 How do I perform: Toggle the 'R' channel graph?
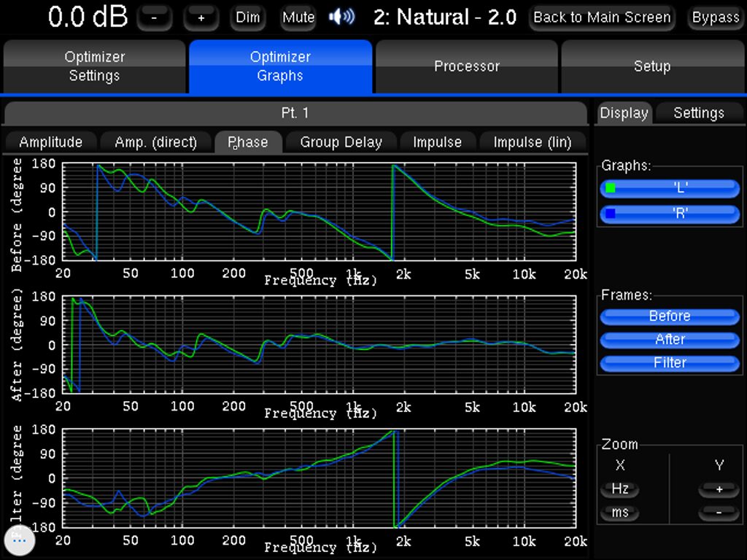[x=670, y=214]
